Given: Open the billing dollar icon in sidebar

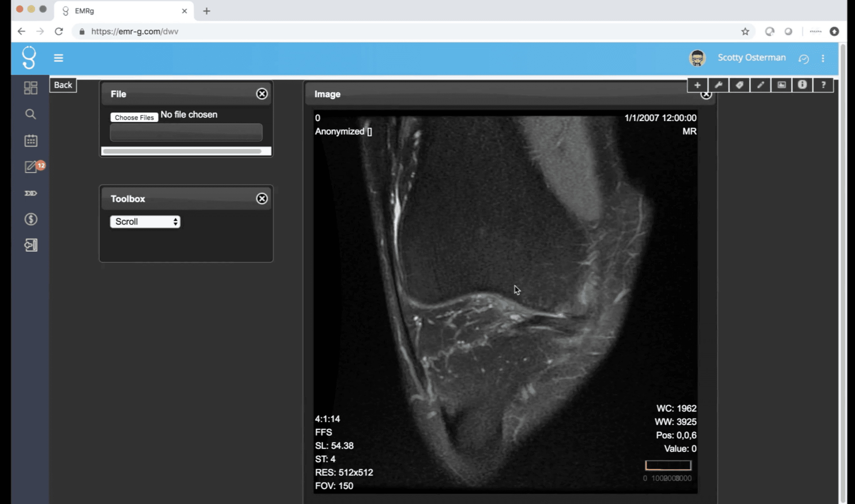Looking at the screenshot, I should tap(31, 219).
